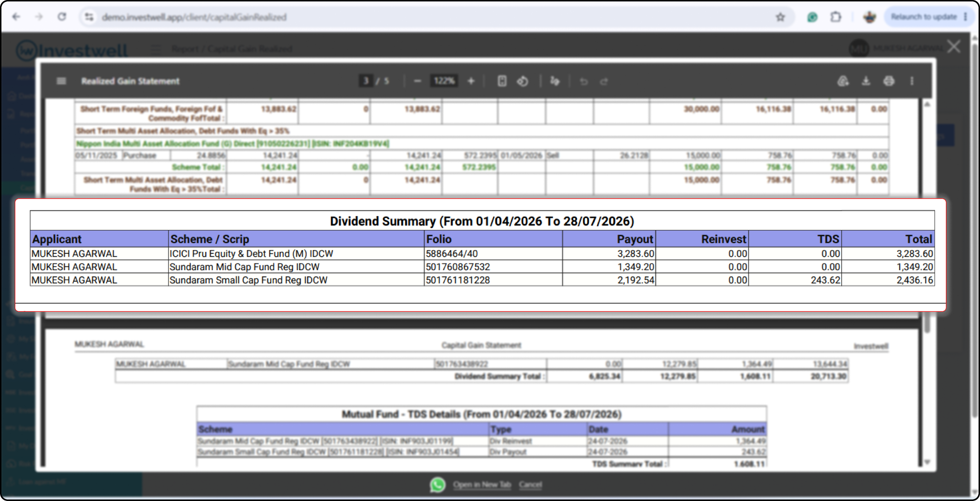
Task: Click the Capital Gain Statement page header
Action: [481, 345]
